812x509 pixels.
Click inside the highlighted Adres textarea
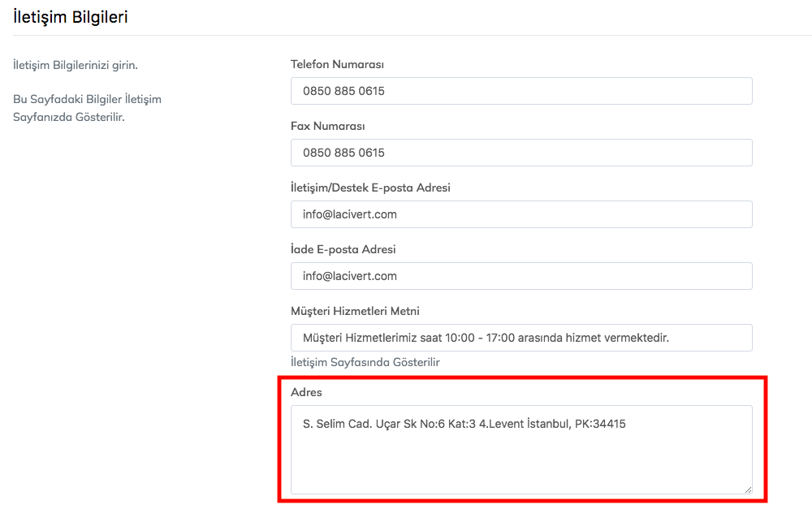[x=520, y=451]
